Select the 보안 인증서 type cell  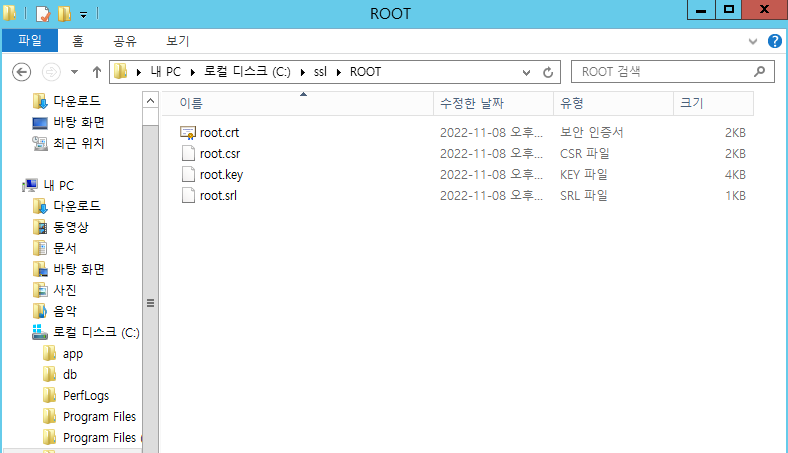click(x=592, y=132)
